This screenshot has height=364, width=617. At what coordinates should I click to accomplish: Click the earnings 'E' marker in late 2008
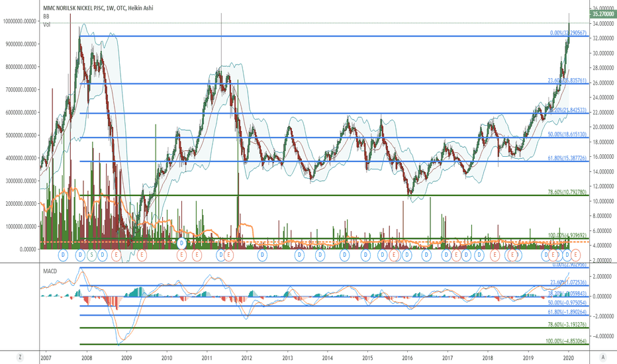coord(116,255)
